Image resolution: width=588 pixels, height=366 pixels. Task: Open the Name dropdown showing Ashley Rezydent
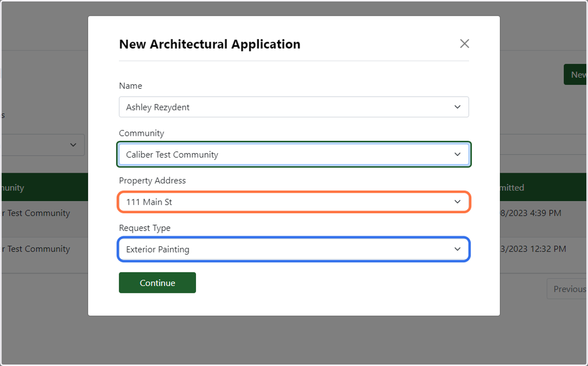coord(294,107)
